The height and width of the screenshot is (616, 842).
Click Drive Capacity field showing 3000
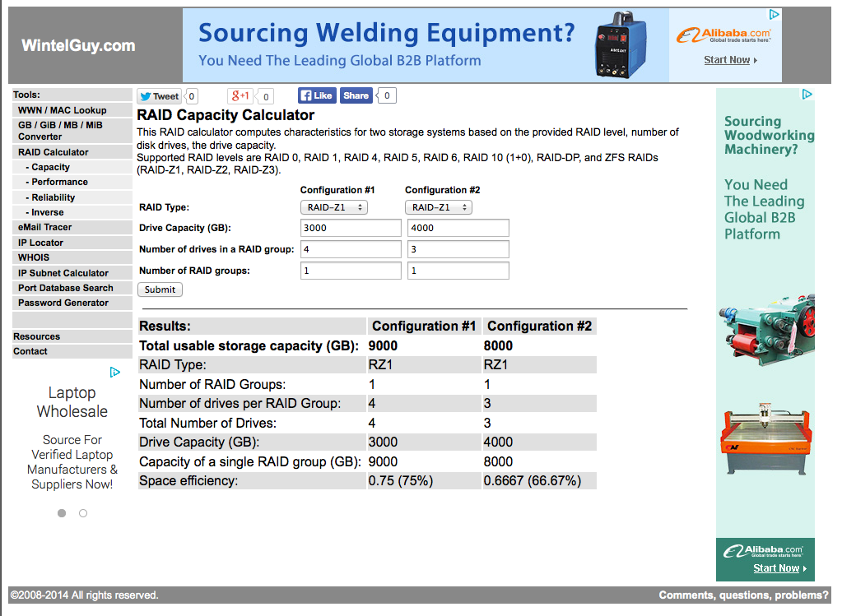[x=351, y=228]
